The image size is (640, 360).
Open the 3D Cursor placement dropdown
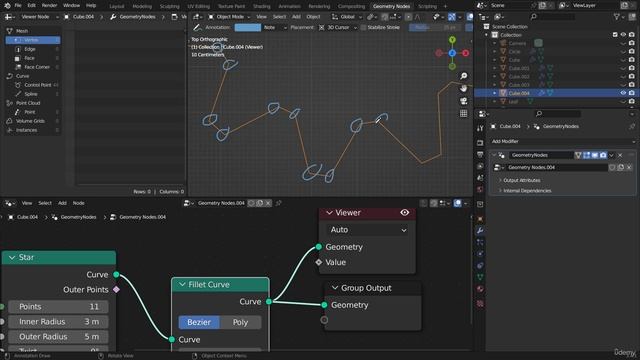[x=338, y=27]
